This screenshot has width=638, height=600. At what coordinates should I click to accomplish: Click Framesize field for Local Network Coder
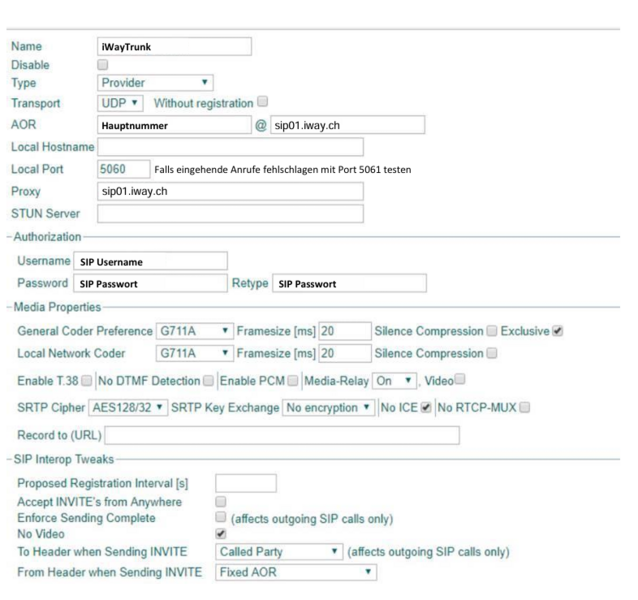click(x=345, y=353)
